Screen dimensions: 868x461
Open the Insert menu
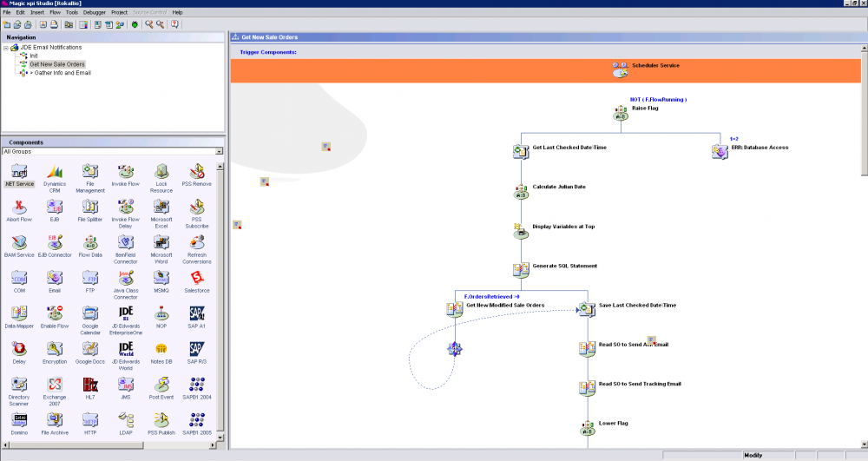[x=37, y=12]
